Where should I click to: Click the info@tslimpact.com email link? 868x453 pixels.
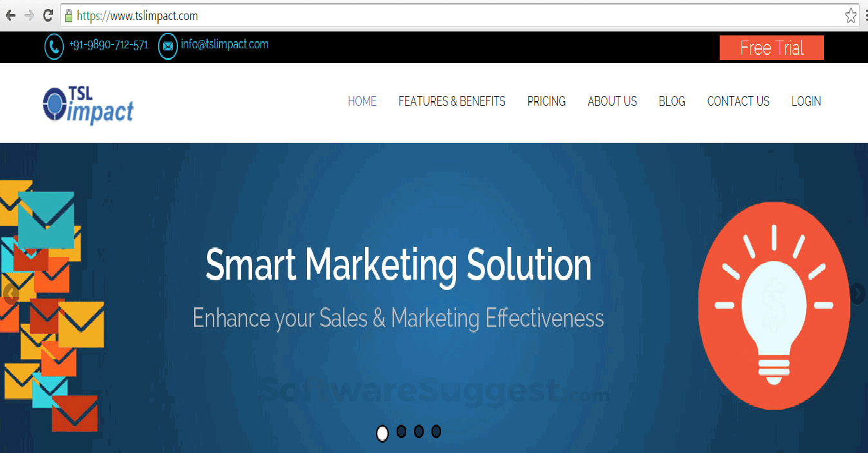224,44
